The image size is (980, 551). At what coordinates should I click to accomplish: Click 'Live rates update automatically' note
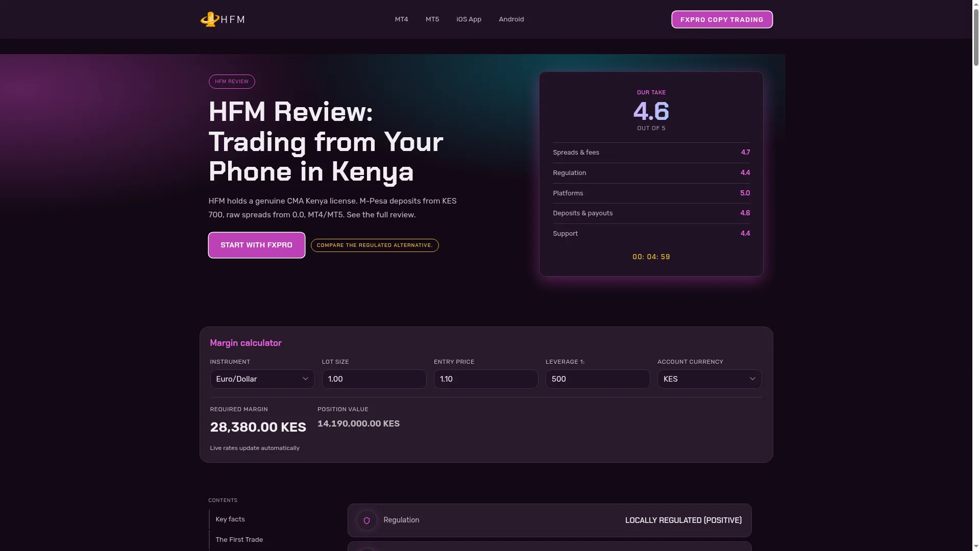(255, 448)
